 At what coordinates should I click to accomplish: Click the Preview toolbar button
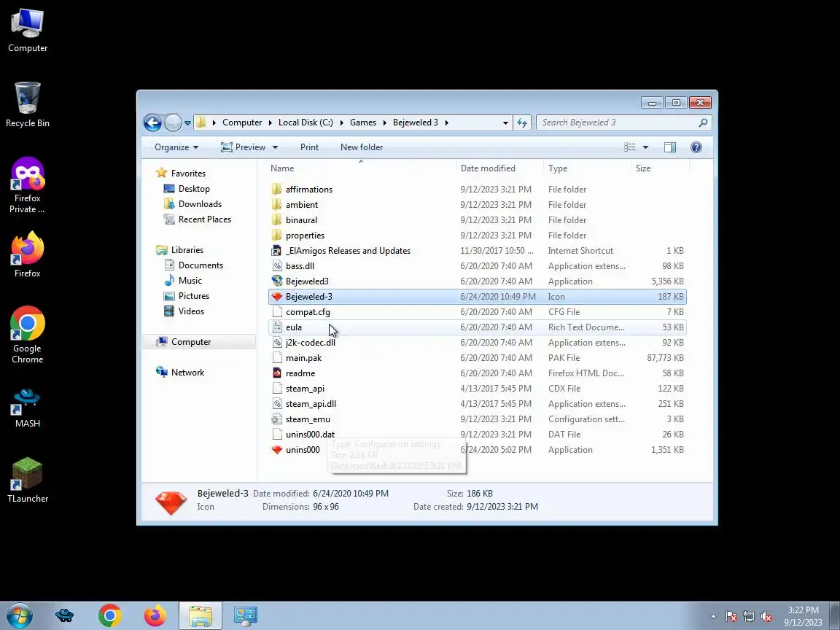(x=244, y=147)
